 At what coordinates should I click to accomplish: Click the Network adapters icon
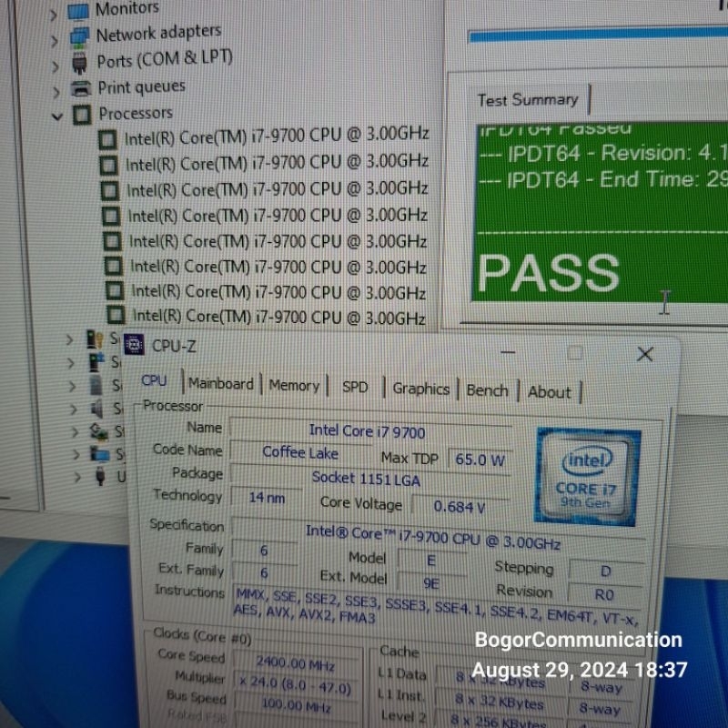point(79,37)
